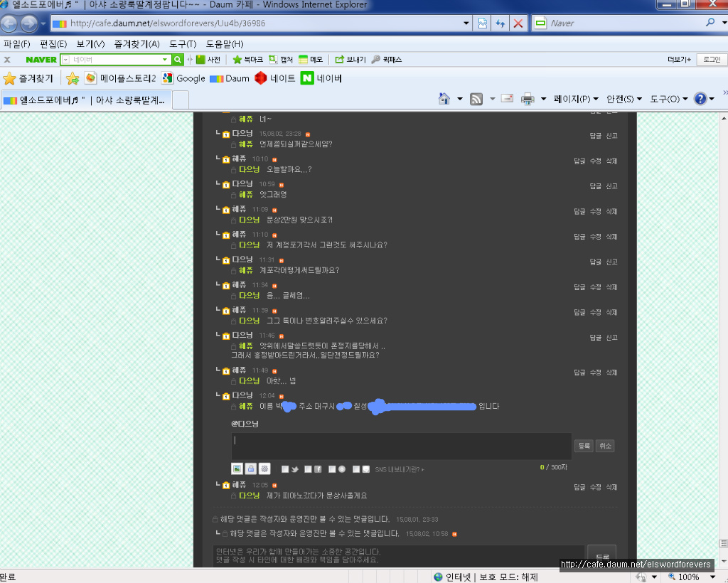
Task: Open the Naver toolbar search box dropdown
Action: pos(165,60)
